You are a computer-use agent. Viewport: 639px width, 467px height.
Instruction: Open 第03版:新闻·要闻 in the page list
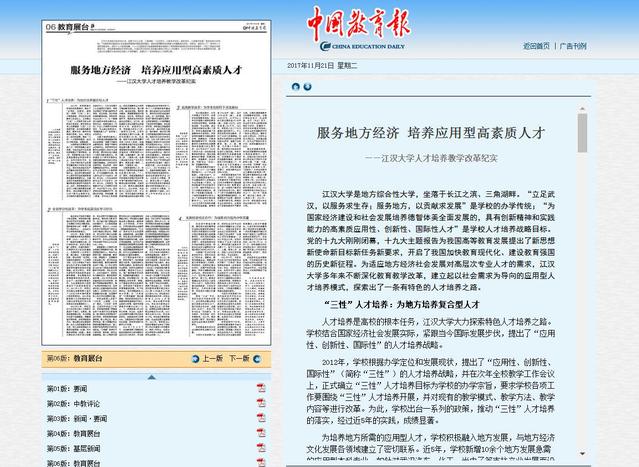(x=77, y=419)
